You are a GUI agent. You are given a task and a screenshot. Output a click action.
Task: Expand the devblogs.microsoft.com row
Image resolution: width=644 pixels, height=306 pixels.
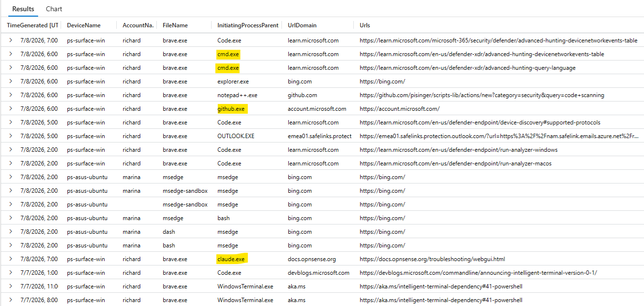coord(11,273)
